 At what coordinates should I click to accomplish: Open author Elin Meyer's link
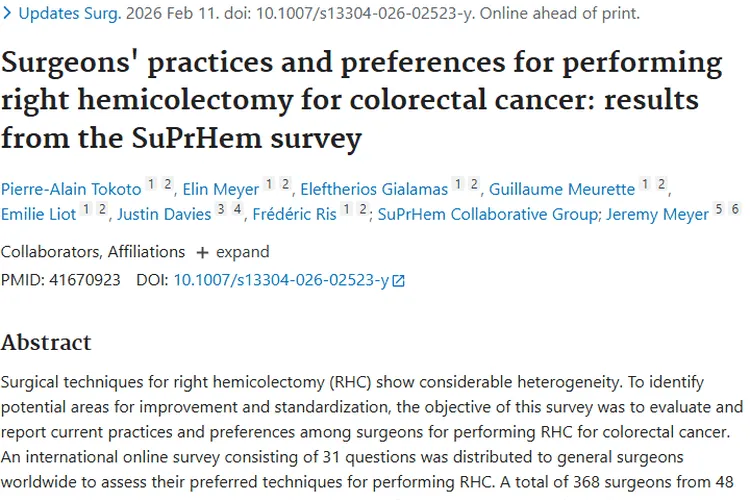coord(220,188)
